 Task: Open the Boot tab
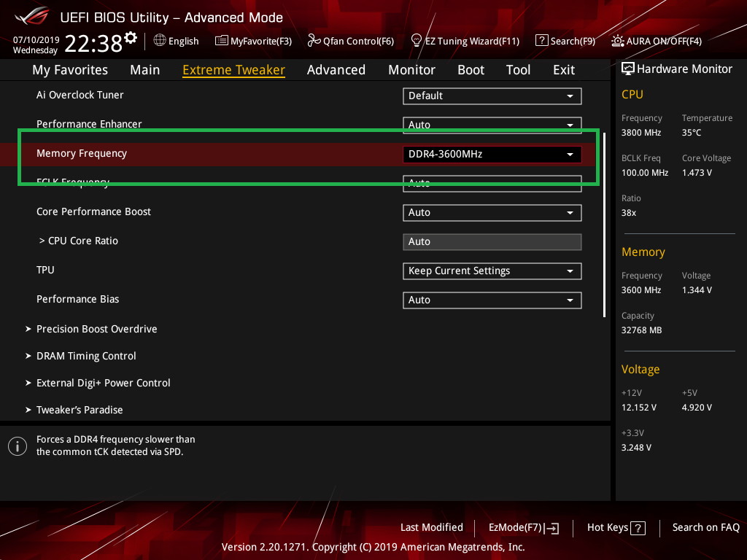(x=471, y=70)
